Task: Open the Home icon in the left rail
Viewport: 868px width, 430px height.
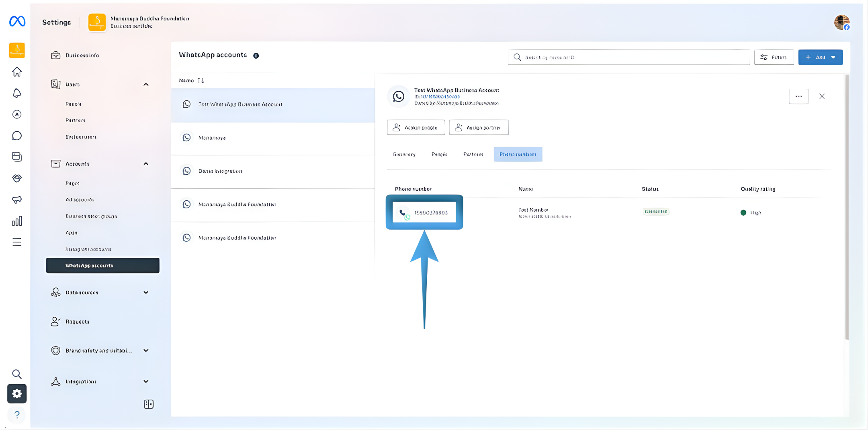Action: 17,71
